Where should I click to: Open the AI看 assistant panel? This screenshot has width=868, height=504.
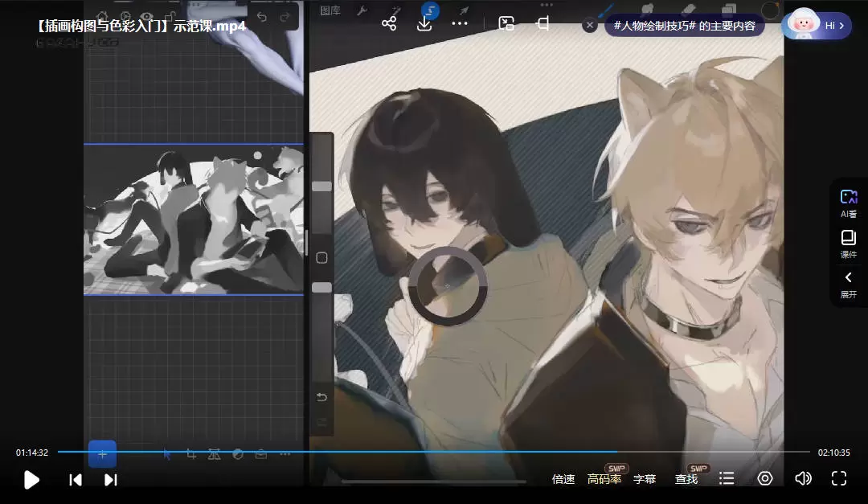(848, 203)
